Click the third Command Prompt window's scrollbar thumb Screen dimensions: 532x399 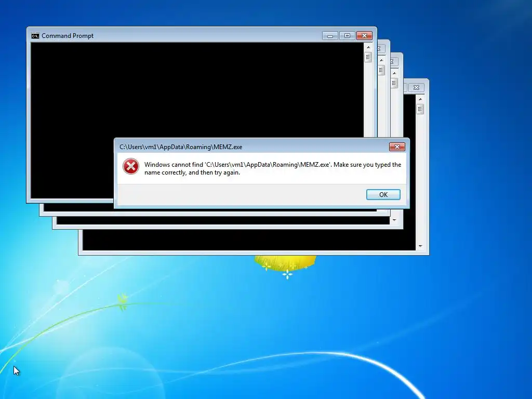tap(394, 83)
